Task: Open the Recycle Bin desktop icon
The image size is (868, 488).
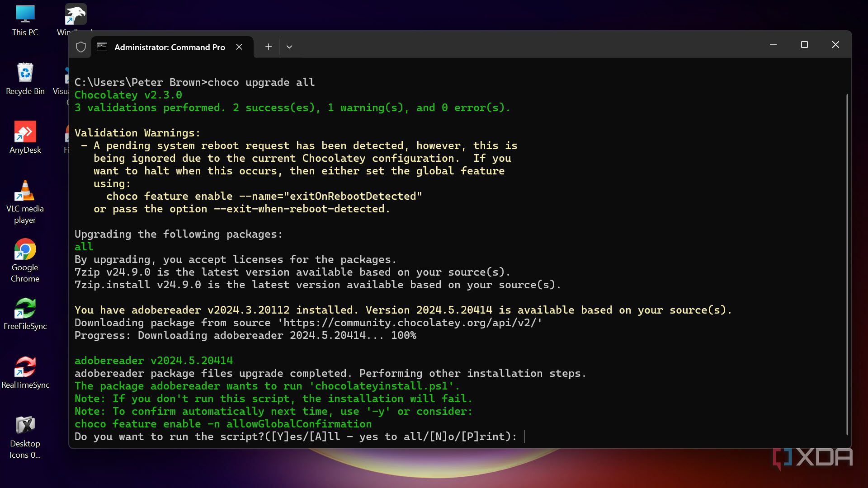Action: point(25,73)
